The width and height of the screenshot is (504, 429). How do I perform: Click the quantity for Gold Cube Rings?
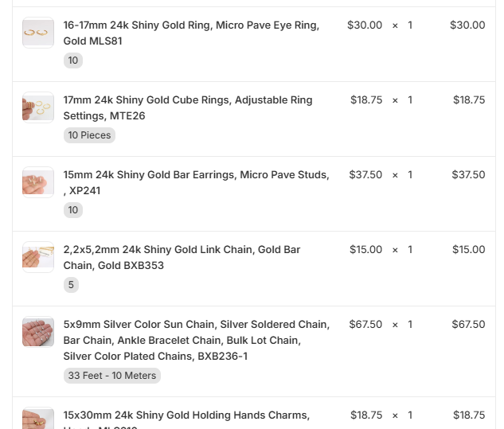(410, 99)
